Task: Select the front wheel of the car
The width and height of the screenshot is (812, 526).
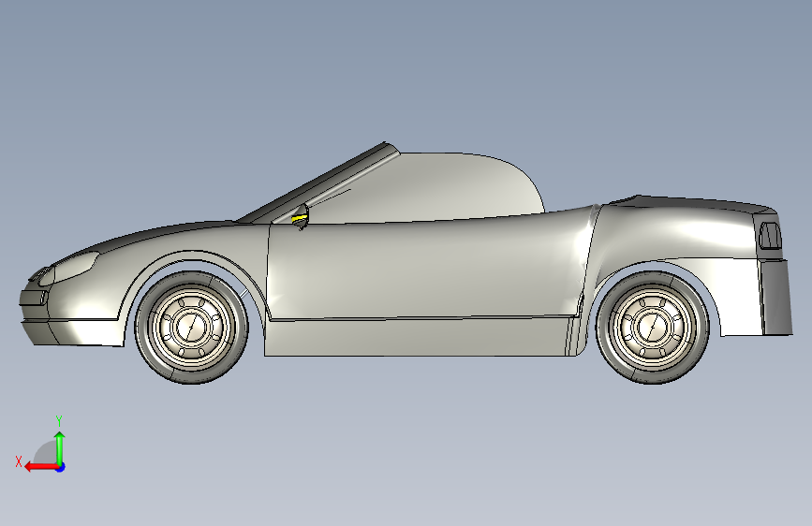Action: (x=192, y=328)
